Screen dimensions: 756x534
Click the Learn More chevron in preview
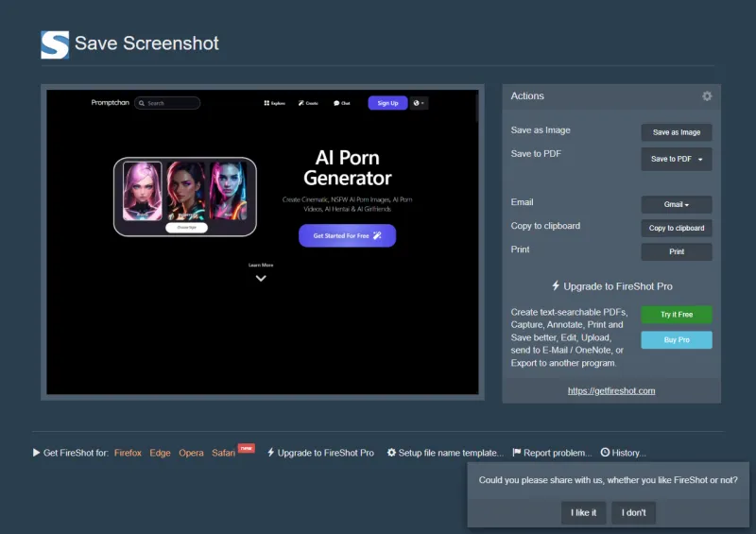point(261,278)
